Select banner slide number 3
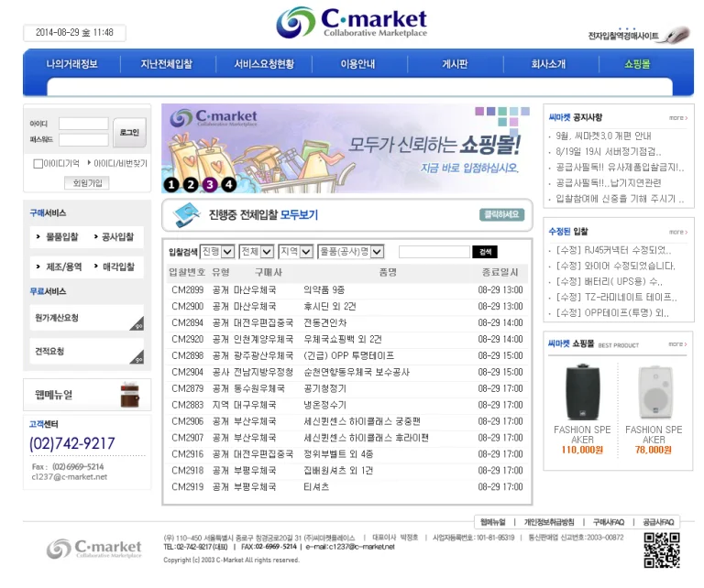 [x=210, y=184]
